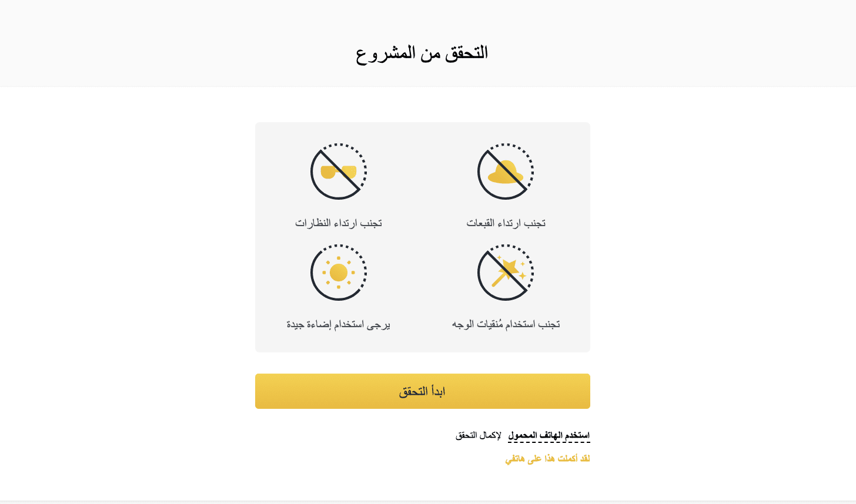Click the تجنب ارتداء النظارات label
This screenshot has height=504, width=856.
(x=339, y=223)
